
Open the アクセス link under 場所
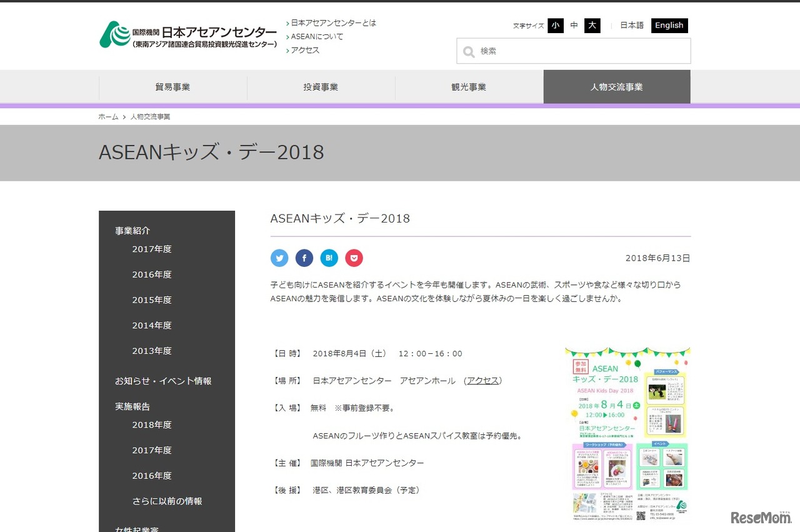pos(482,379)
